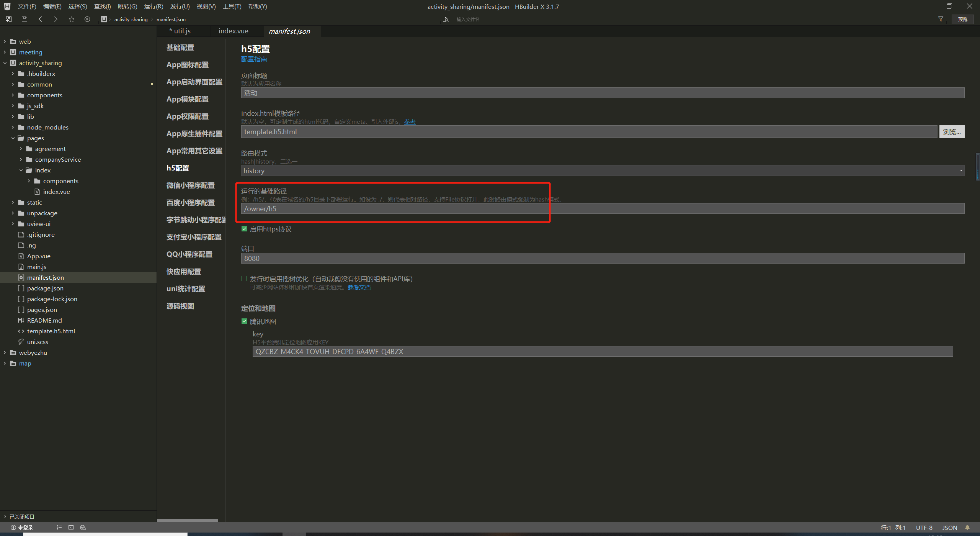Screen dimensions: 980x536
Task: Click the run play icon in toolbar
Action: (87, 19)
